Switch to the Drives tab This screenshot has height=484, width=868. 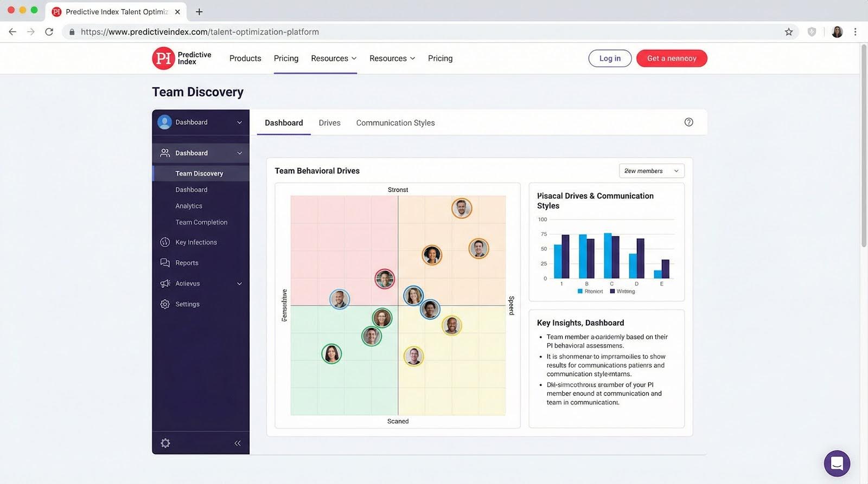point(329,123)
